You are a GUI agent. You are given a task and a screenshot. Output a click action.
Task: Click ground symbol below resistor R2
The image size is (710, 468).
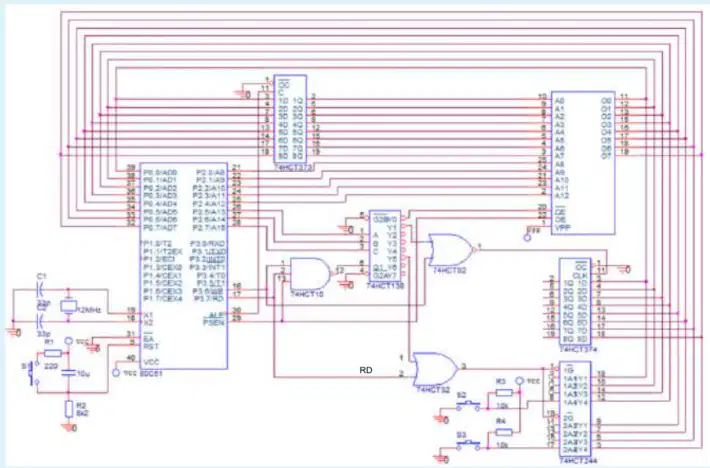pos(71,427)
